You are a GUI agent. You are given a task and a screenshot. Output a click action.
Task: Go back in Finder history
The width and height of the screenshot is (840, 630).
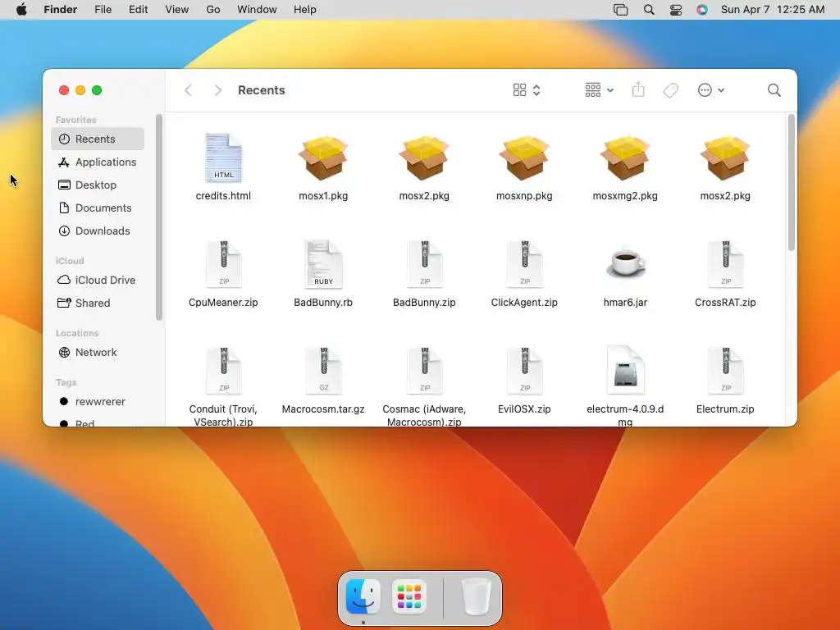188,90
